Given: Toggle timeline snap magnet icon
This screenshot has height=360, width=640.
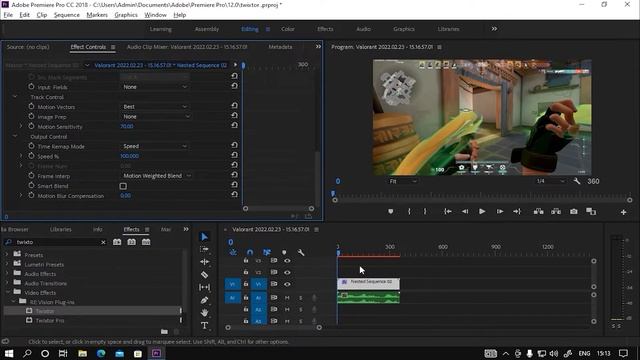Looking at the screenshot, I should (250, 253).
